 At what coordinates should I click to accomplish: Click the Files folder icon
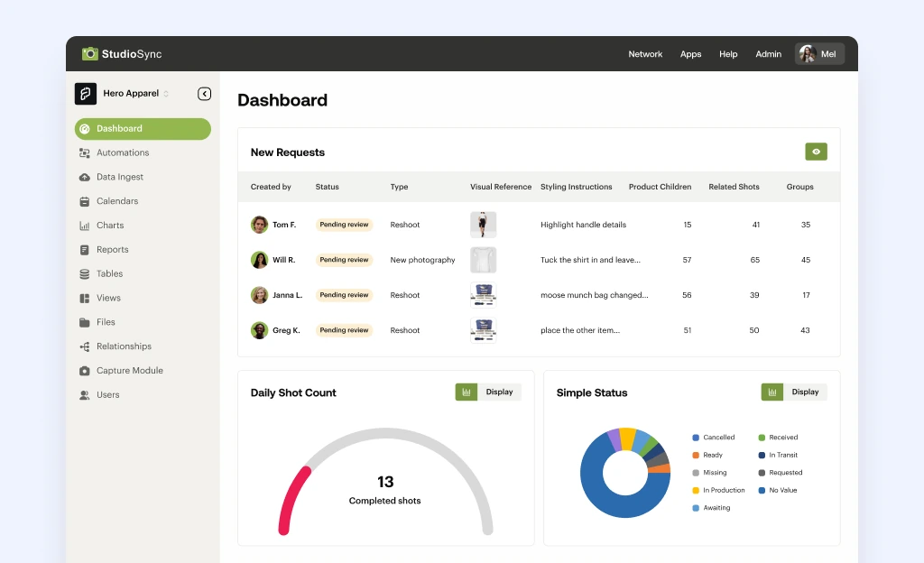pyautogui.click(x=85, y=322)
